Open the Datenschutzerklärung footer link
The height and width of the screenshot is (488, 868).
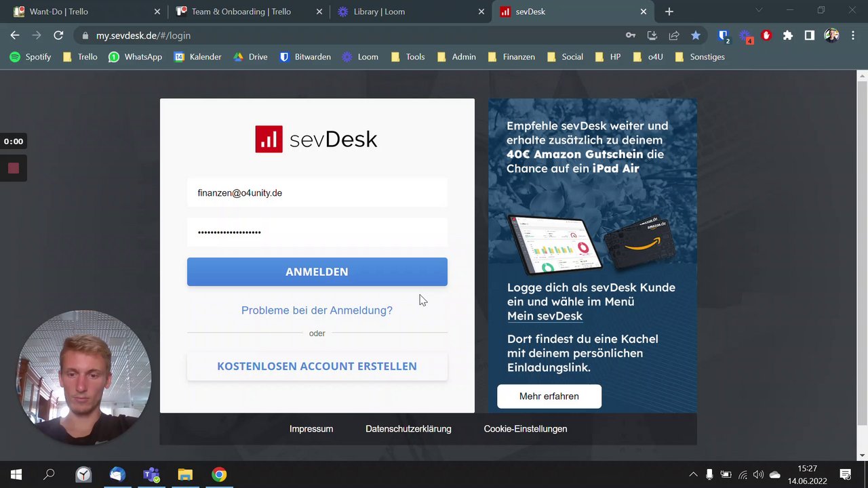(x=408, y=429)
